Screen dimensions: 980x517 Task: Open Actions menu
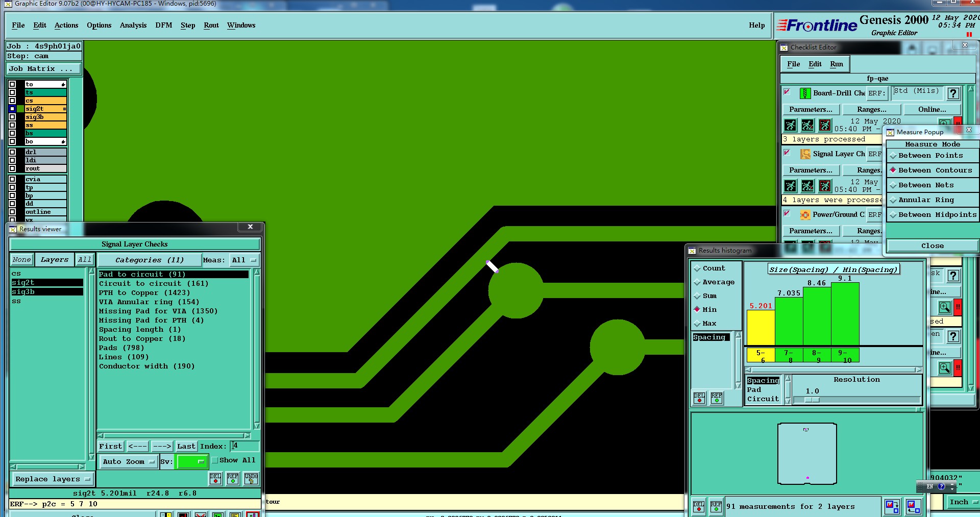(66, 25)
